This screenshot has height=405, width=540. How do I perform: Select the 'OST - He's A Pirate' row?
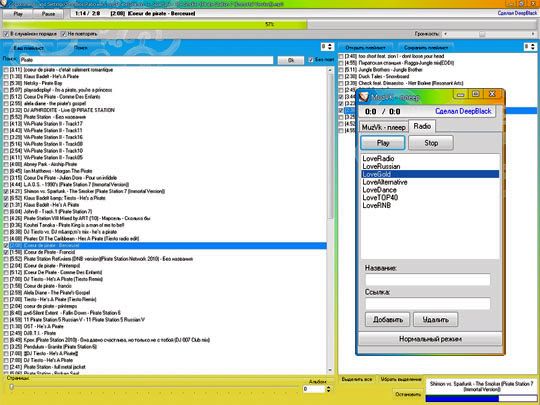165,326
